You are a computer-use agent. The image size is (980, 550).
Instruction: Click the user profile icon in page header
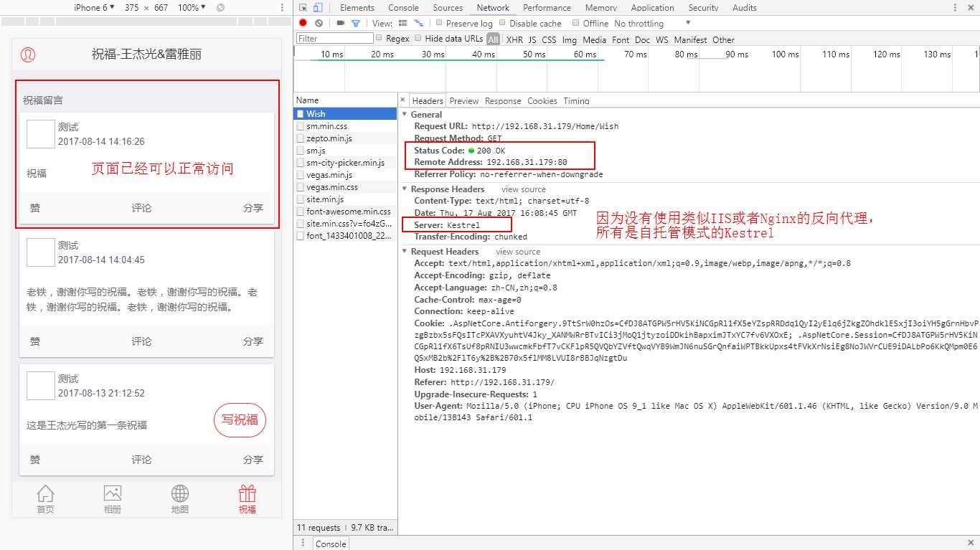click(28, 54)
